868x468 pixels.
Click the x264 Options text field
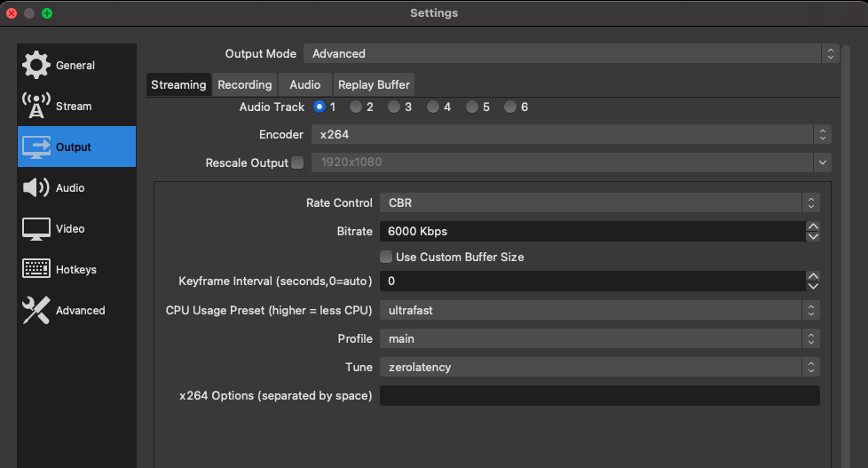(x=599, y=395)
